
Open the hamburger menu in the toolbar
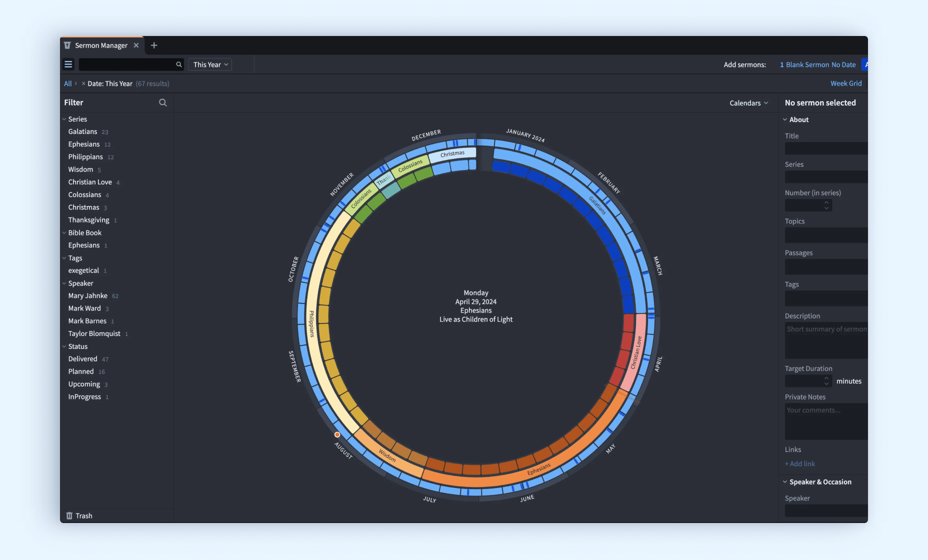[68, 64]
